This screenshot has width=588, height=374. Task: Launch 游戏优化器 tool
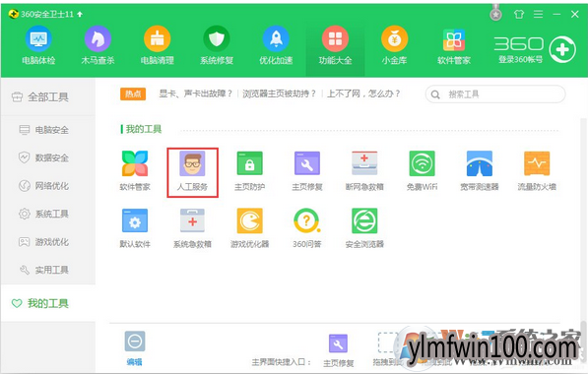[x=250, y=228]
